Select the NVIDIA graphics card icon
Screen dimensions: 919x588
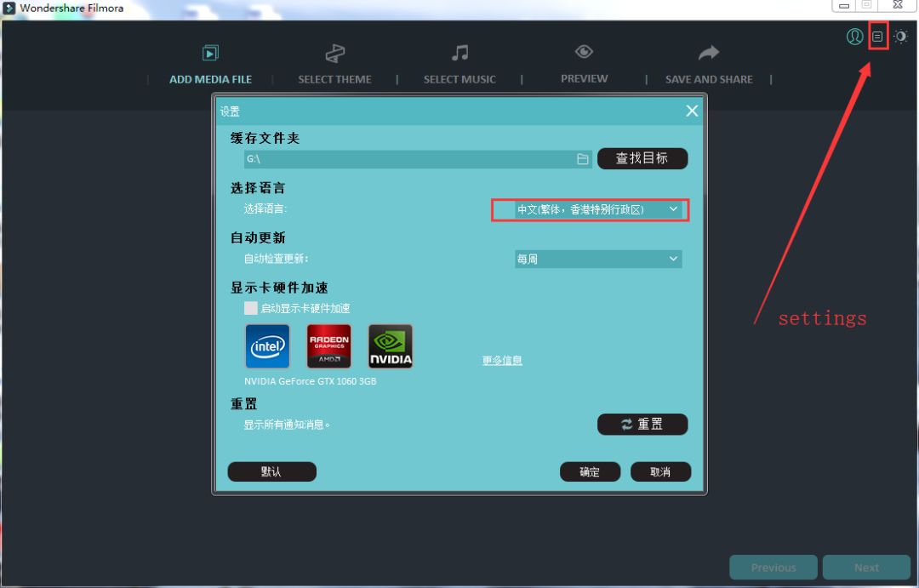click(390, 345)
